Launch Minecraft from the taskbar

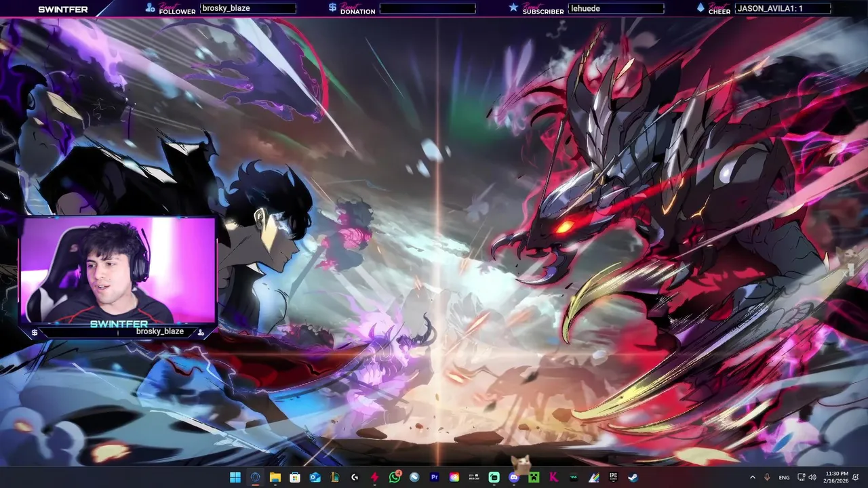[534, 477]
